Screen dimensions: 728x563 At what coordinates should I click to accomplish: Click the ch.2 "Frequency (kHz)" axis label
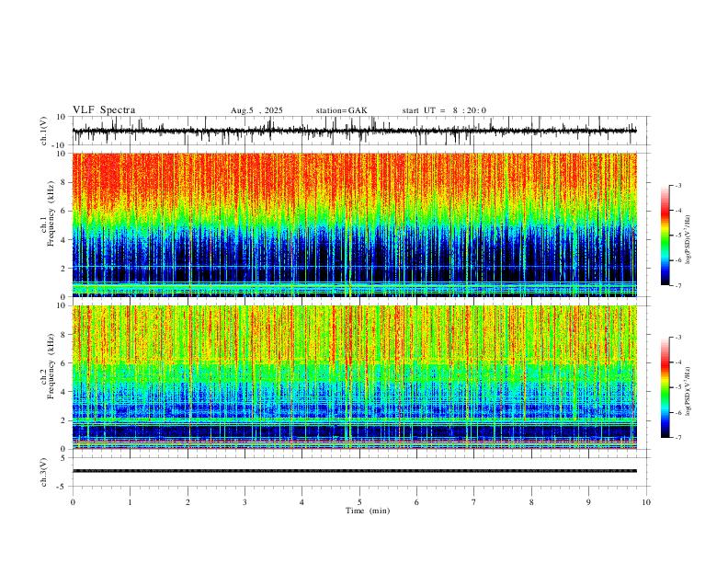51,366
